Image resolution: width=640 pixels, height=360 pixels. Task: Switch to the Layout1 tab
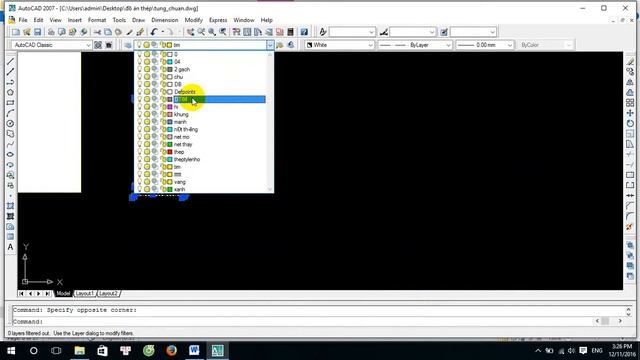pos(85,293)
